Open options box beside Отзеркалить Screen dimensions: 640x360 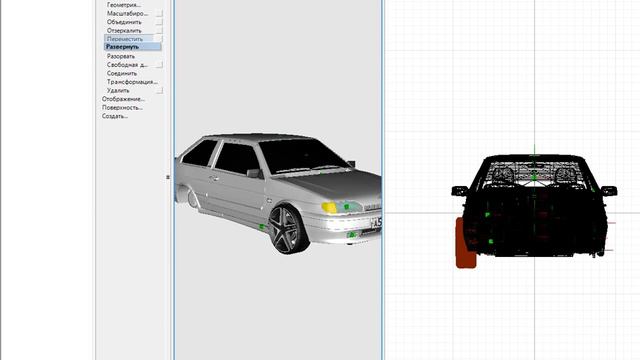click(x=159, y=31)
